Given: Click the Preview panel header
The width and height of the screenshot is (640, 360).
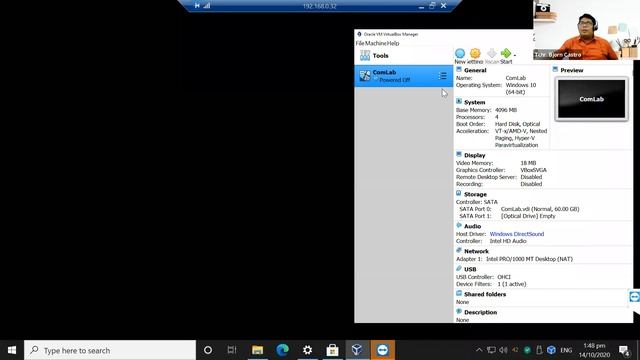Looking at the screenshot, I should [x=572, y=70].
